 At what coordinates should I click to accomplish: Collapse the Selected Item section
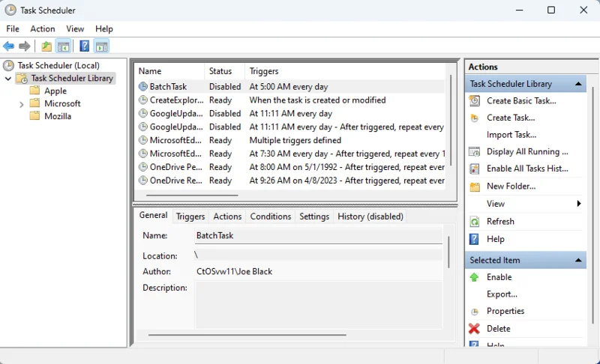[x=578, y=261]
